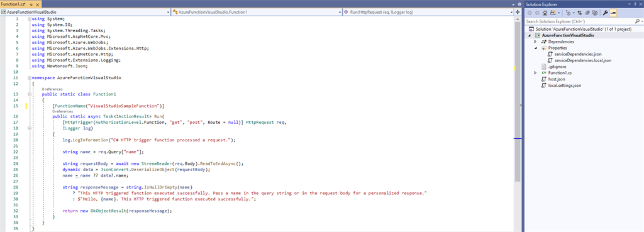Collapse the Run method outline on line 18
This screenshot has height=232, width=644.
pos(29,128)
